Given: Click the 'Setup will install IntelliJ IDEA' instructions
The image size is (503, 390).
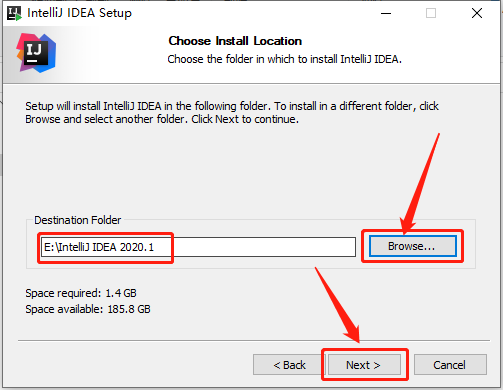Looking at the screenshot, I should 232,113.
